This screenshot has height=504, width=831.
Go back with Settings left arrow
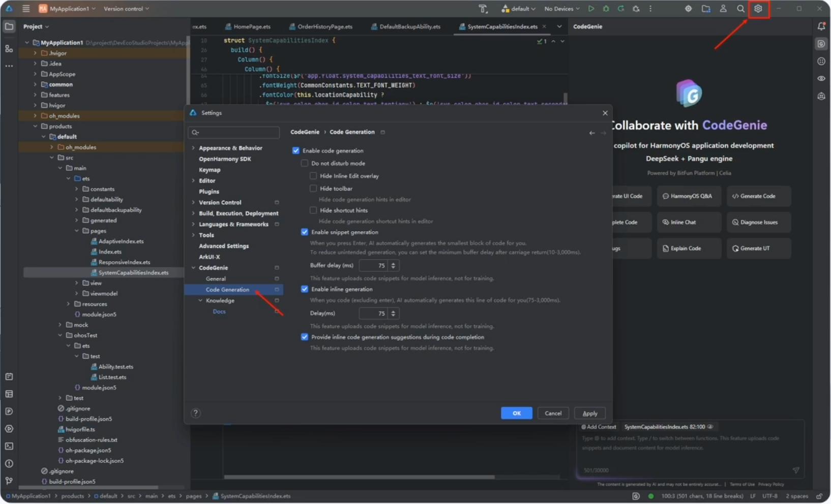[592, 133]
